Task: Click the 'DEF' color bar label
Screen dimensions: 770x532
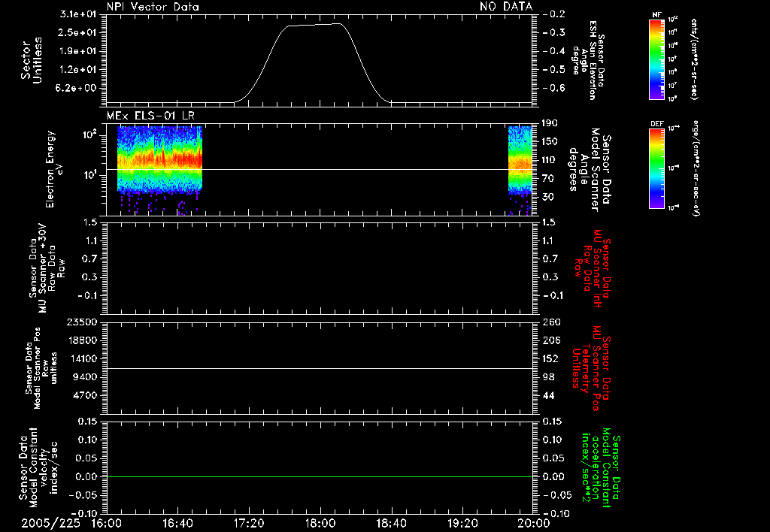Action: [656, 124]
